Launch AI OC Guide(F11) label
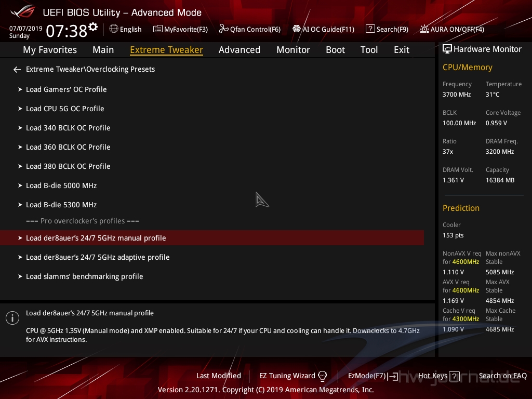Screen dimensions: 532x399 pyautogui.click(x=328, y=30)
